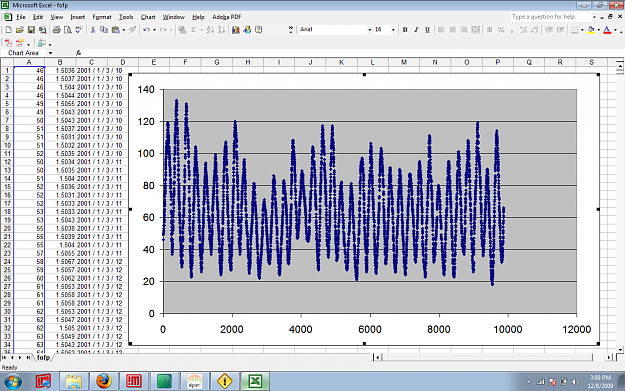625x391 pixels.
Task: Open the Arial font name dropdown
Action: [x=369, y=30]
